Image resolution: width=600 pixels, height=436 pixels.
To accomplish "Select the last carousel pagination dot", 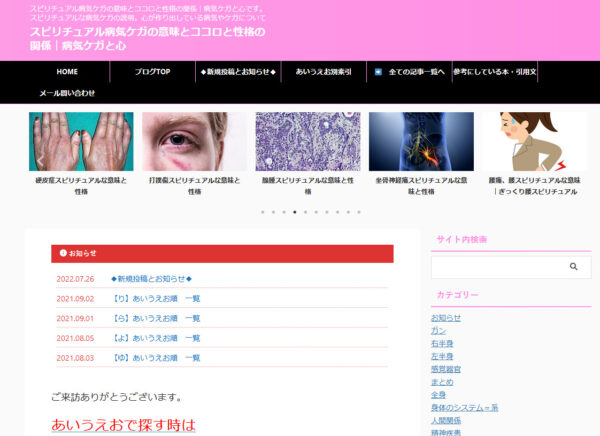I will tap(359, 212).
